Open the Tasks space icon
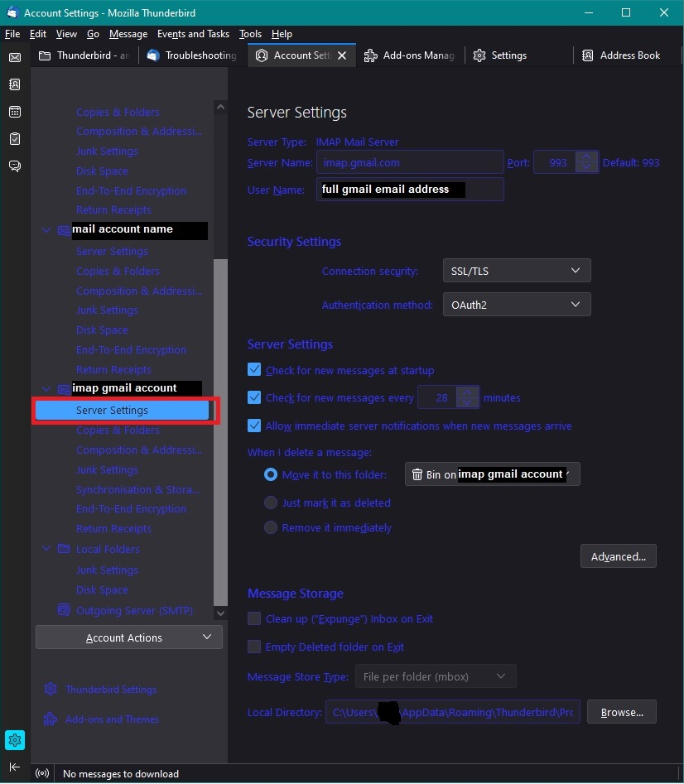The height and width of the screenshot is (784, 684). coord(15,138)
